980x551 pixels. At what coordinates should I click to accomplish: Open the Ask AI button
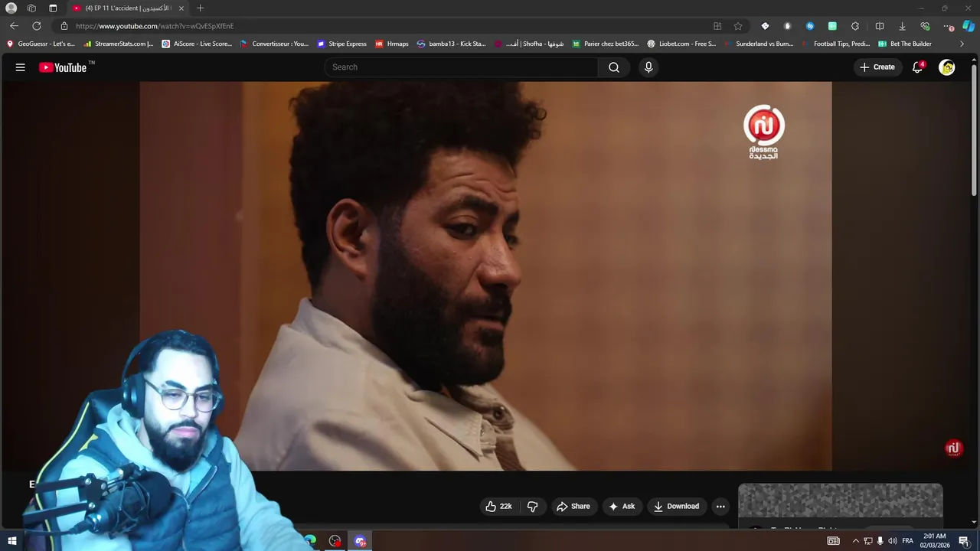pyautogui.click(x=622, y=506)
